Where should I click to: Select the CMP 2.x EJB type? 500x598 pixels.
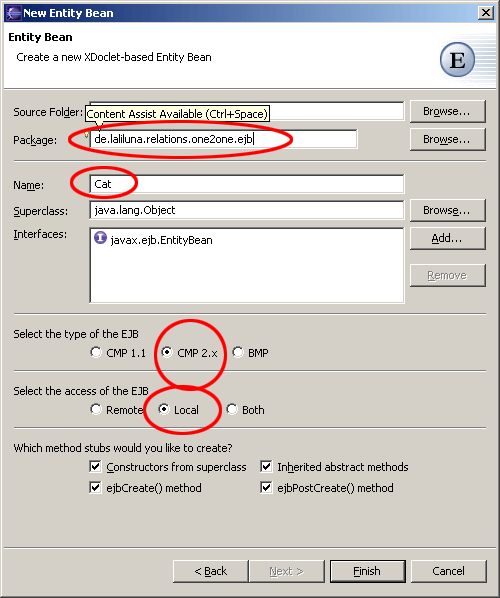click(x=167, y=352)
